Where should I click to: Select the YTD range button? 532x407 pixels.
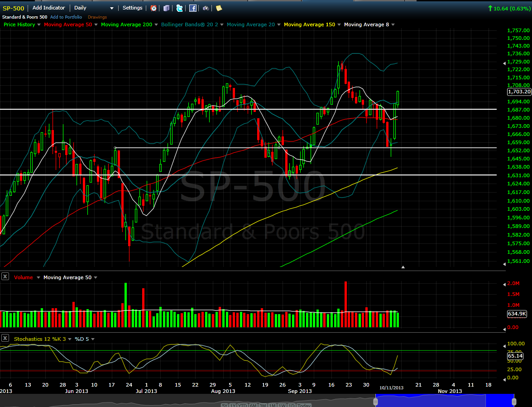(x=243, y=405)
